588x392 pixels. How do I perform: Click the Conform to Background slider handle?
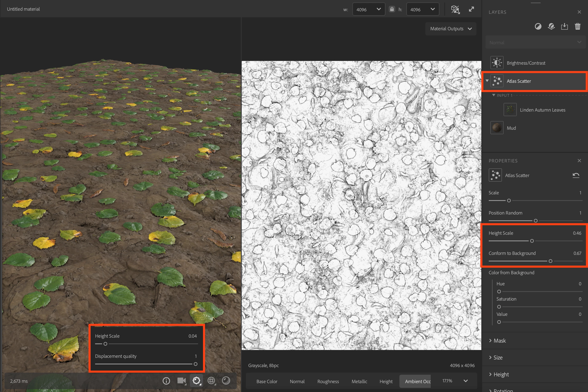point(550,261)
